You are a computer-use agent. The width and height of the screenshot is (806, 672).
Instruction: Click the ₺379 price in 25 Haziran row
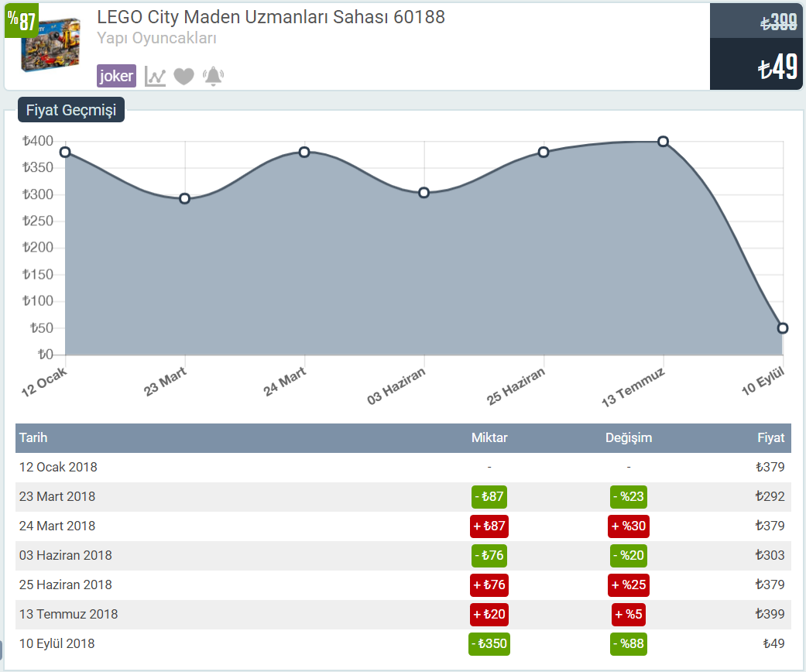coord(770,585)
